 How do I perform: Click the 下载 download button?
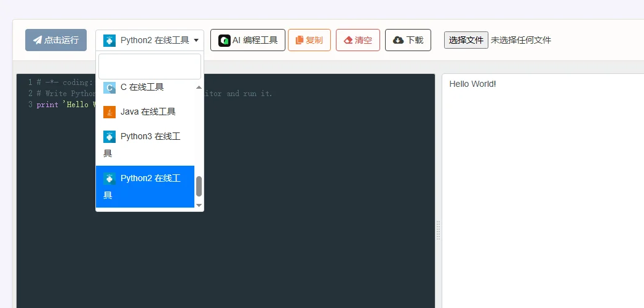[408, 40]
